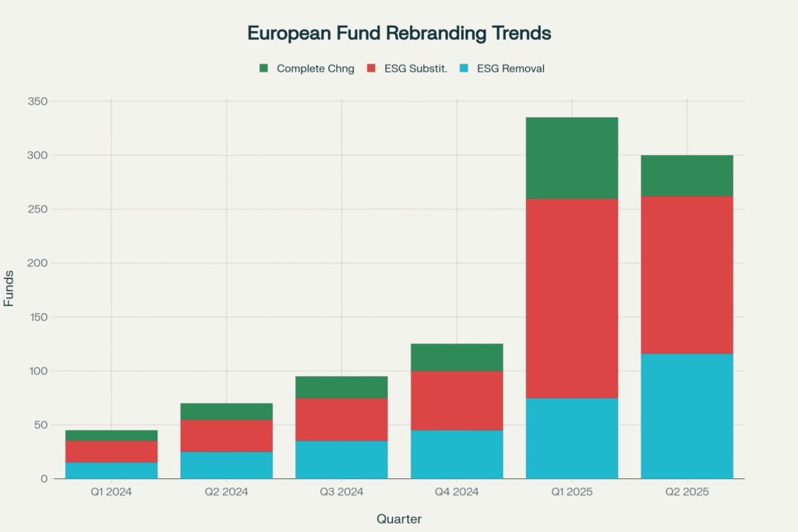
Task: Select the blue segment of Q4 2024 bar
Action: [457, 454]
